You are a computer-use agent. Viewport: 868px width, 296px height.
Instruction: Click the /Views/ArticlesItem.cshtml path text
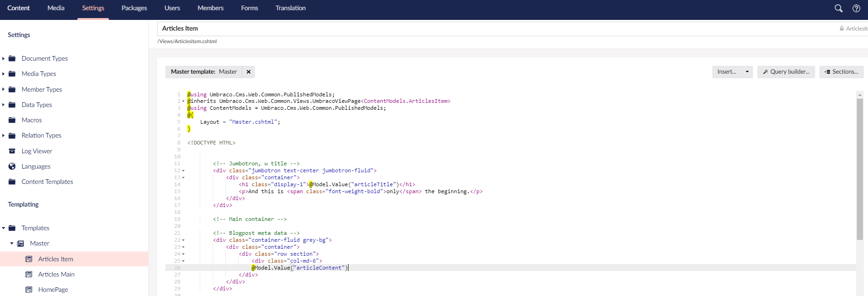coord(187,41)
